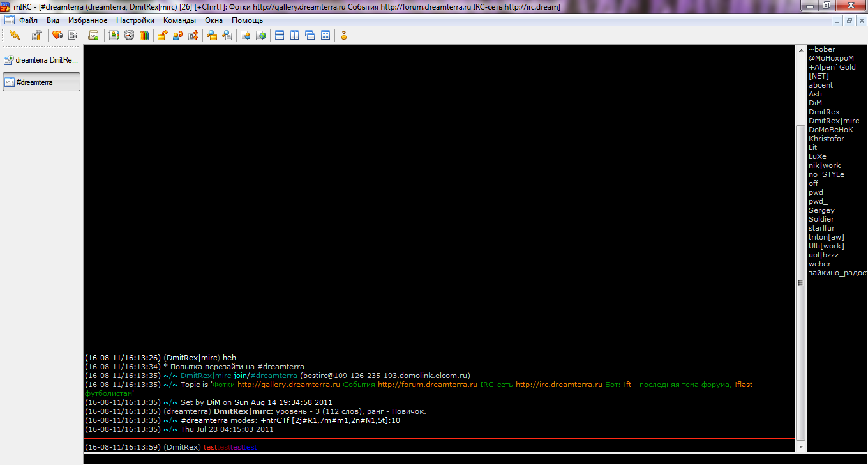This screenshot has width=868, height=465.
Task: Click the chat scrollbar down arrow
Action: 801,448
